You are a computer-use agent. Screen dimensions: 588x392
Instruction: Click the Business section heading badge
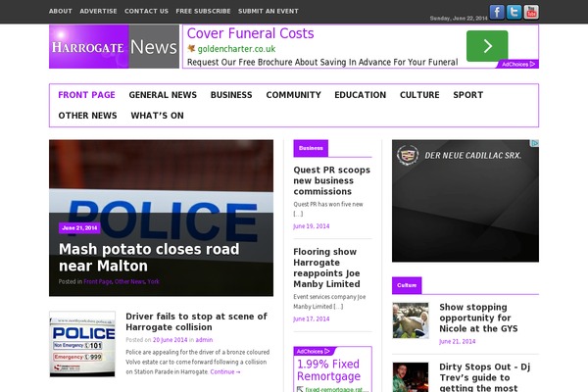coord(311,148)
